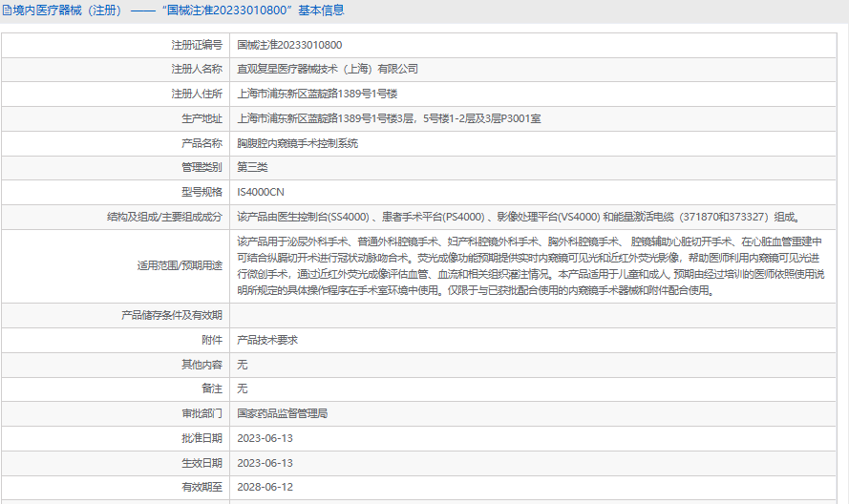The height and width of the screenshot is (504, 849).
Task: Click the 审批部门 label cell
Action: 116,413
